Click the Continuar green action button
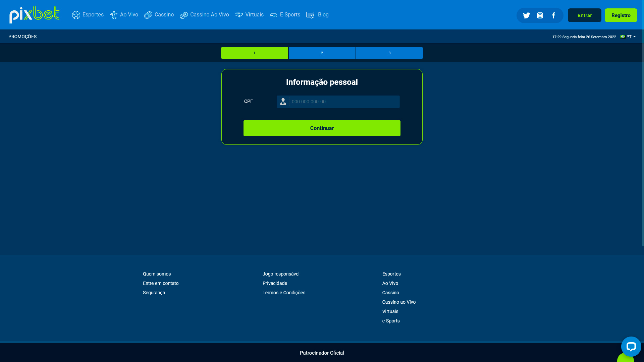 click(322, 128)
